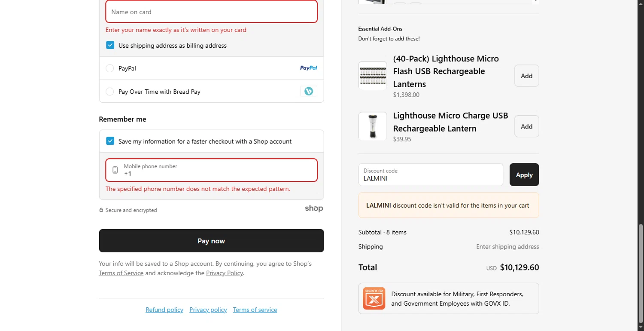The width and height of the screenshot is (644, 331).
Task: Click the Shop logo
Action: (x=314, y=208)
